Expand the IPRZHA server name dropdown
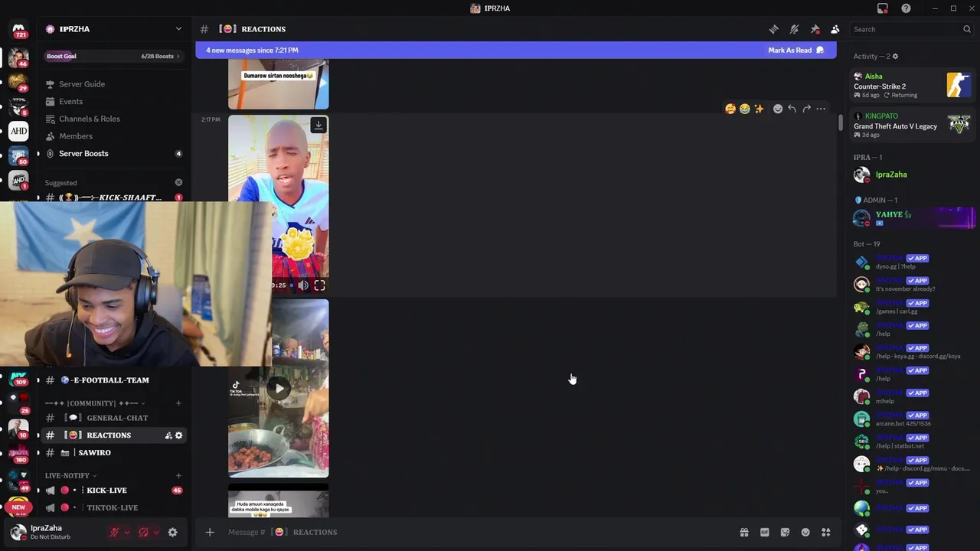The width and height of the screenshot is (980, 551). [178, 29]
